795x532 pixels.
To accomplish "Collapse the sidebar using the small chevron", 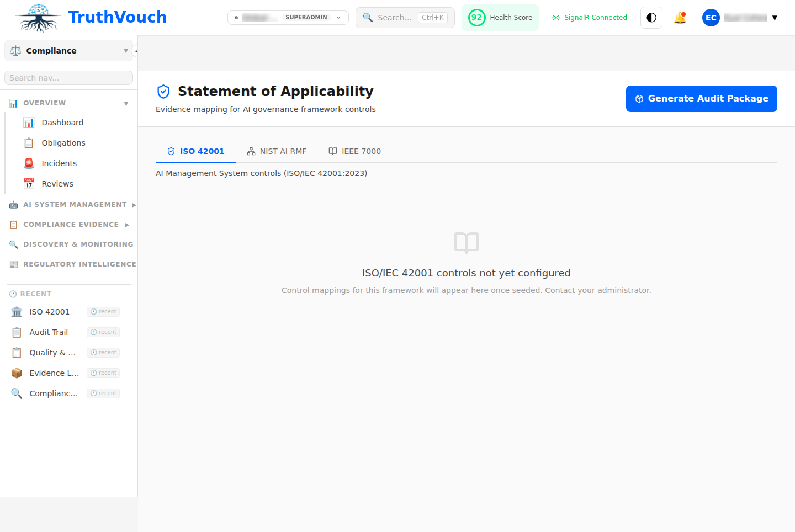I will tap(136, 50).
